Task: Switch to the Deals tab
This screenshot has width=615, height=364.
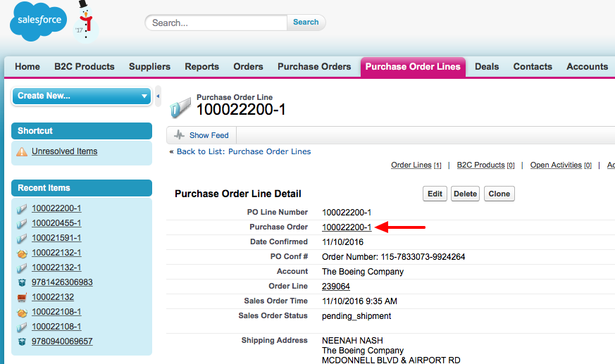Action: point(487,67)
